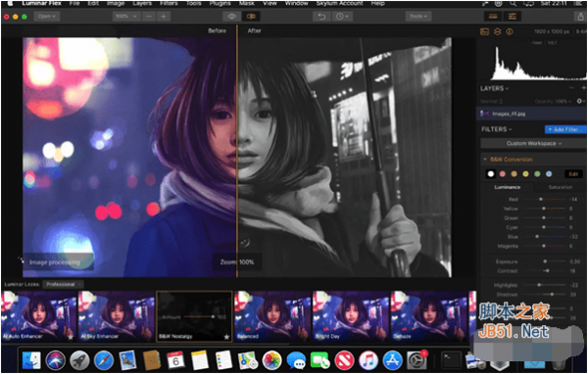
Task: Click the Blue luminance slider
Action: (544, 237)
